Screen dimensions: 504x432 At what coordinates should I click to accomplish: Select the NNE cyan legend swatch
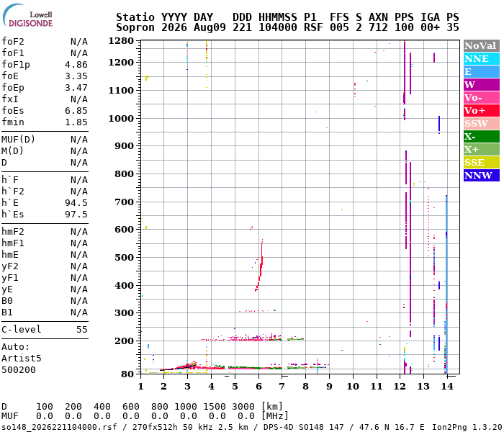482,59
